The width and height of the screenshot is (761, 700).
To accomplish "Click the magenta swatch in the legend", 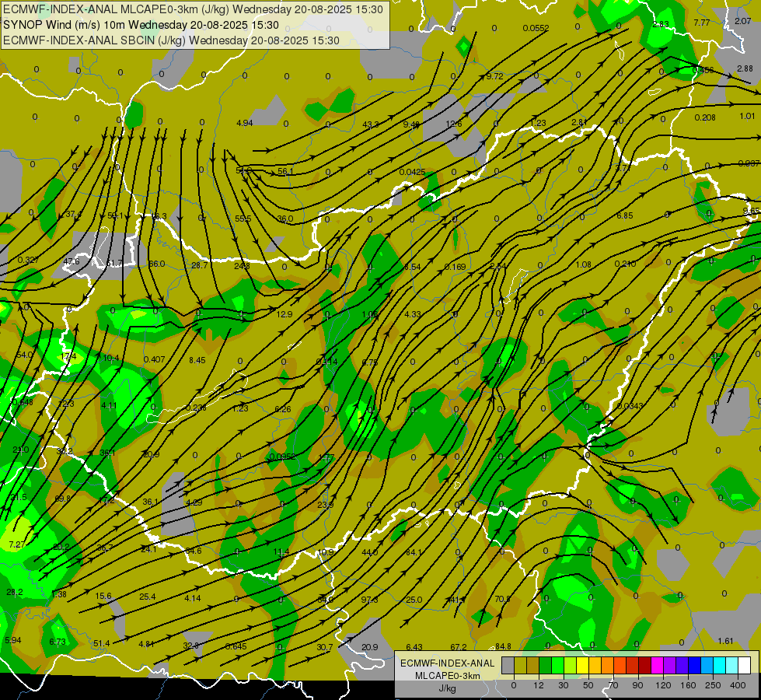I will (x=658, y=665).
